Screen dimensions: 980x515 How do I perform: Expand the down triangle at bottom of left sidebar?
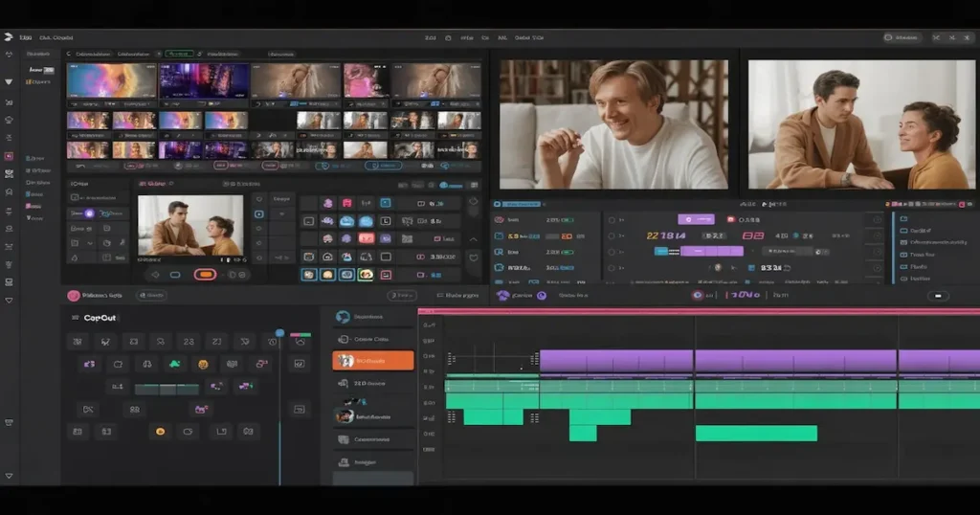coord(9,476)
